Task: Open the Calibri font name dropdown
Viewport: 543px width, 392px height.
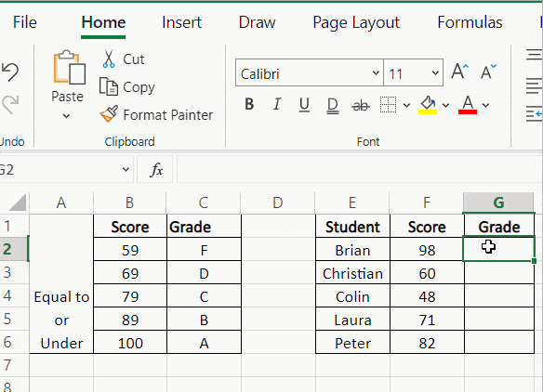Action: coord(376,73)
